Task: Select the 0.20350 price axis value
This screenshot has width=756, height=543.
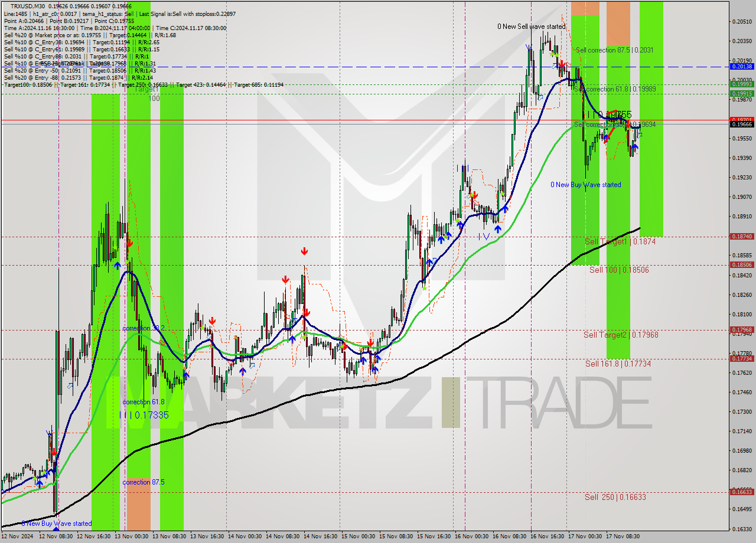Action: point(742,41)
